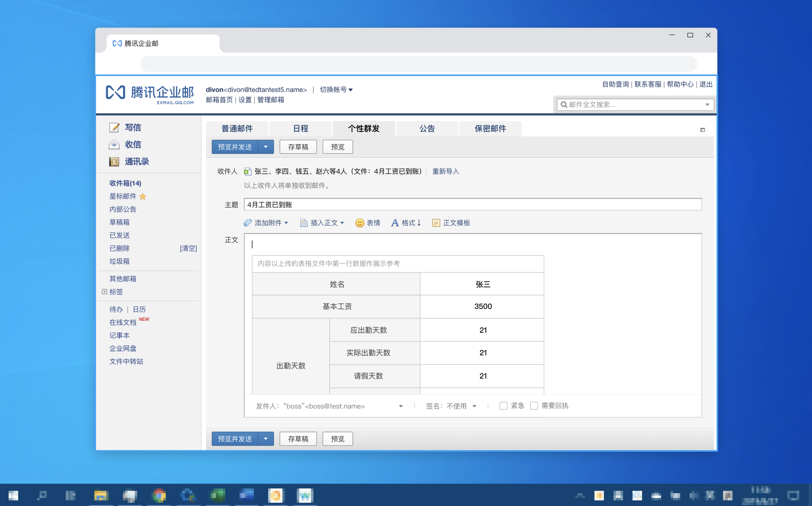Click the paperclip 添加附件 icon
The width and height of the screenshot is (812, 506).
[248, 223]
